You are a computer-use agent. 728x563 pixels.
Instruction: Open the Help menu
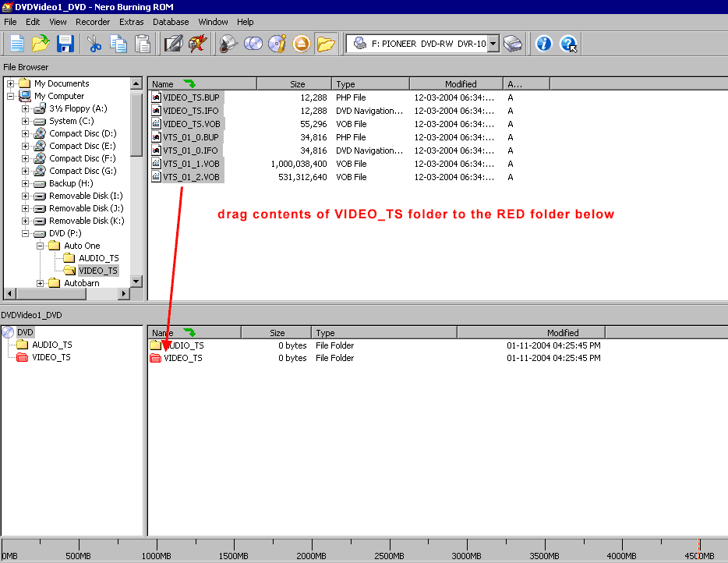(x=246, y=22)
